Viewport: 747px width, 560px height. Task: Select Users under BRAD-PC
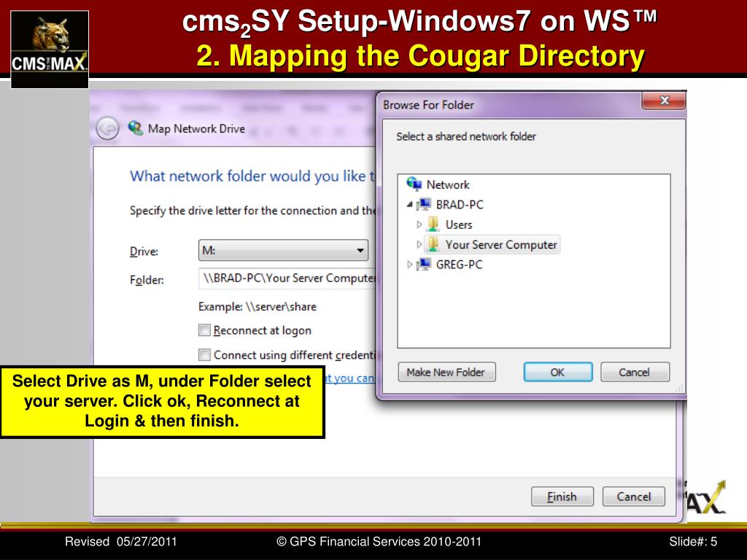[x=459, y=225]
